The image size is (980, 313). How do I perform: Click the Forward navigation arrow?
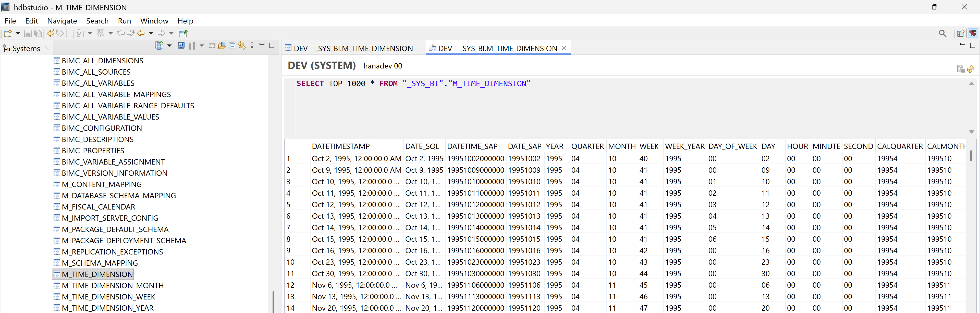tap(161, 33)
